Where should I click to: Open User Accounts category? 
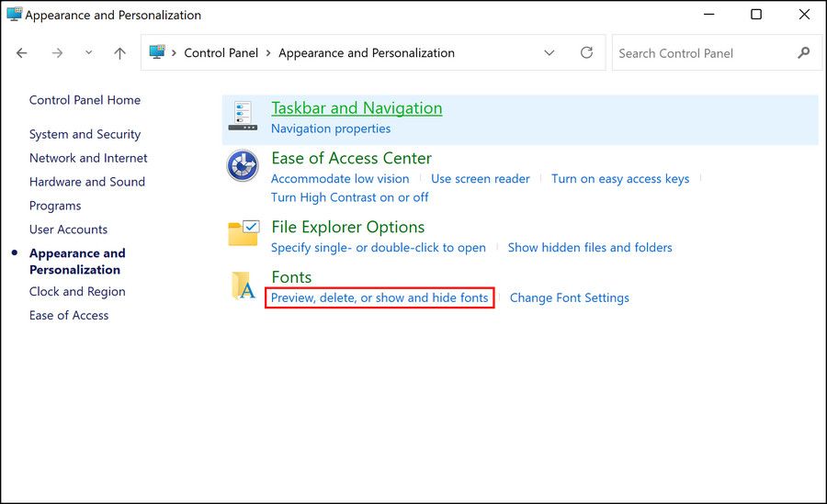click(x=68, y=230)
